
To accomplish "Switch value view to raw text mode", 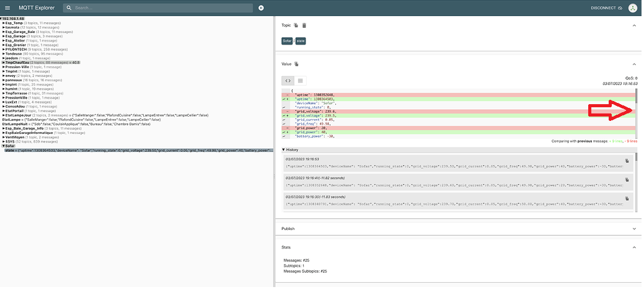I will (300, 81).
